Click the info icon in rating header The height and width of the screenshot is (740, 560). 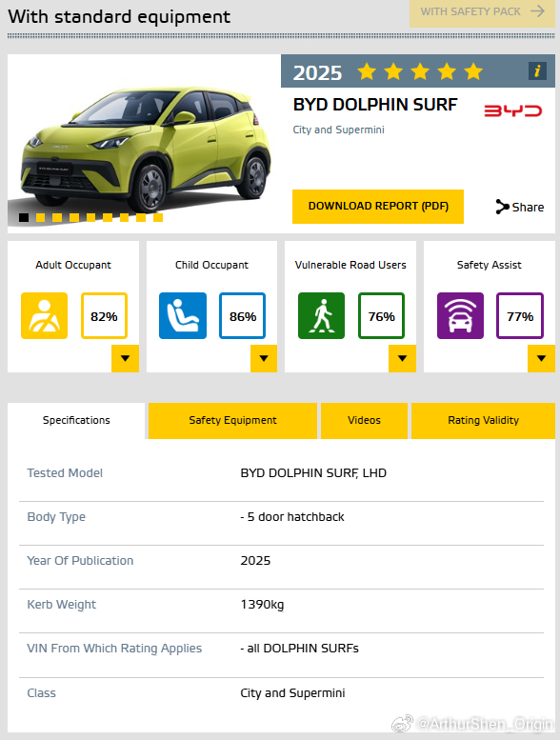click(537, 71)
